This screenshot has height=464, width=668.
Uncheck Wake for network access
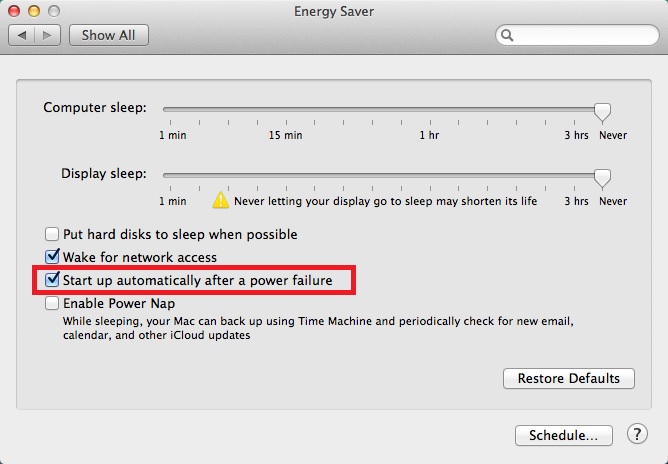click(52, 257)
